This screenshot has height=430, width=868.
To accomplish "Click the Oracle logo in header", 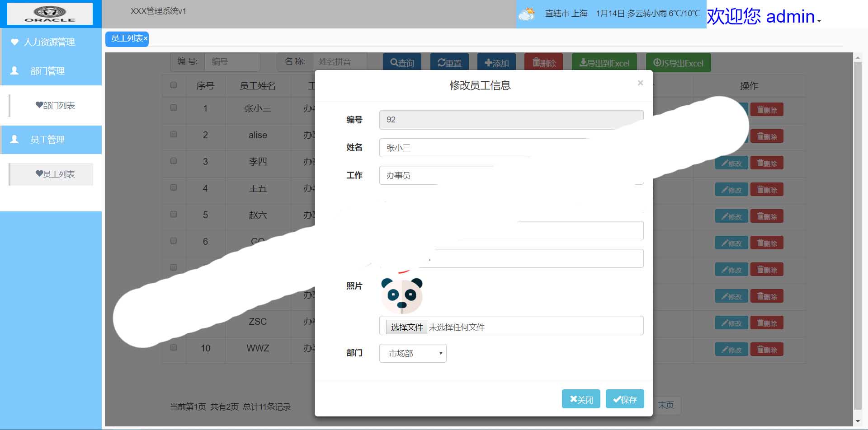I will [50, 14].
